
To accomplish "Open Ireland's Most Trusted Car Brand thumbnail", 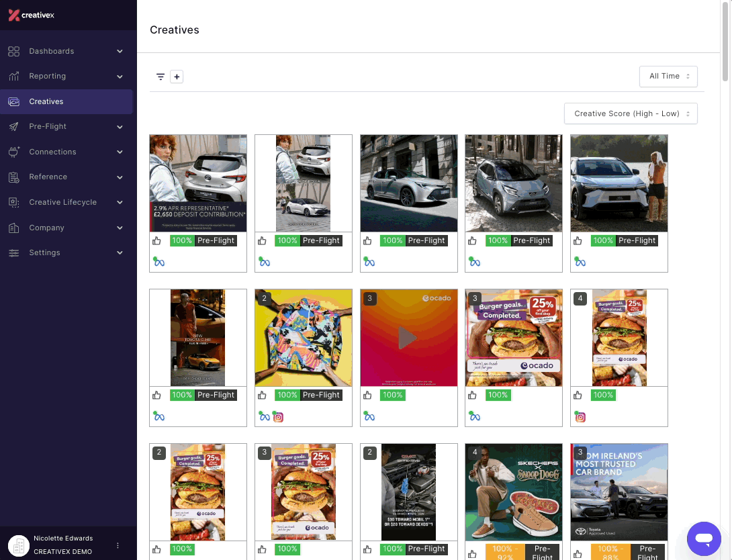I will tap(619, 492).
